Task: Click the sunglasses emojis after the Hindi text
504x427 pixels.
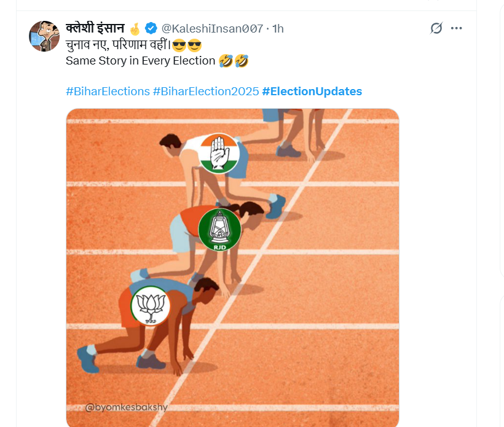Action: pyautogui.click(x=187, y=45)
